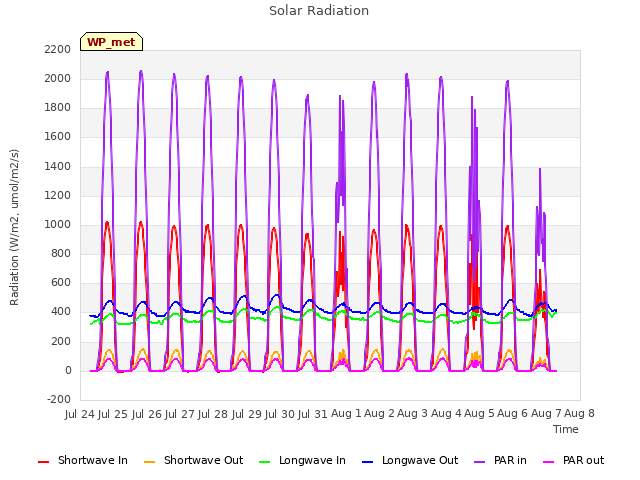Click the 800 y-axis tick label
640x480 pixels.
tap(61, 253)
